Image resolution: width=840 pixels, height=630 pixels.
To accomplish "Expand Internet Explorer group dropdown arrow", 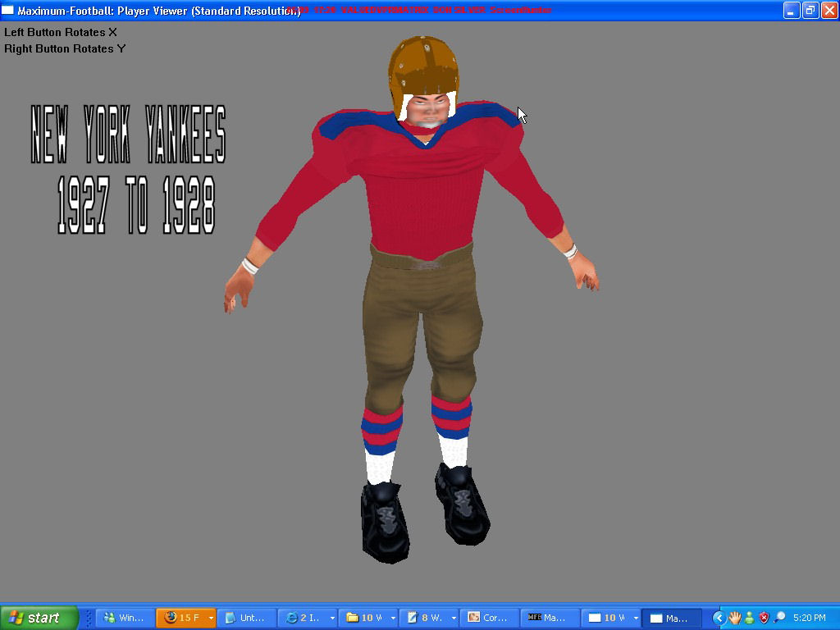I will tap(332, 619).
